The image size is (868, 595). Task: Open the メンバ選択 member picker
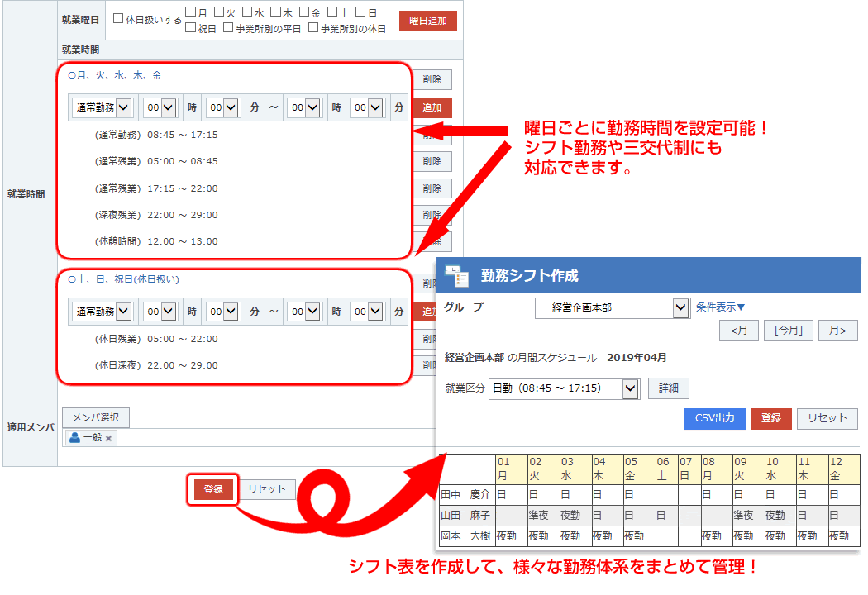click(96, 417)
